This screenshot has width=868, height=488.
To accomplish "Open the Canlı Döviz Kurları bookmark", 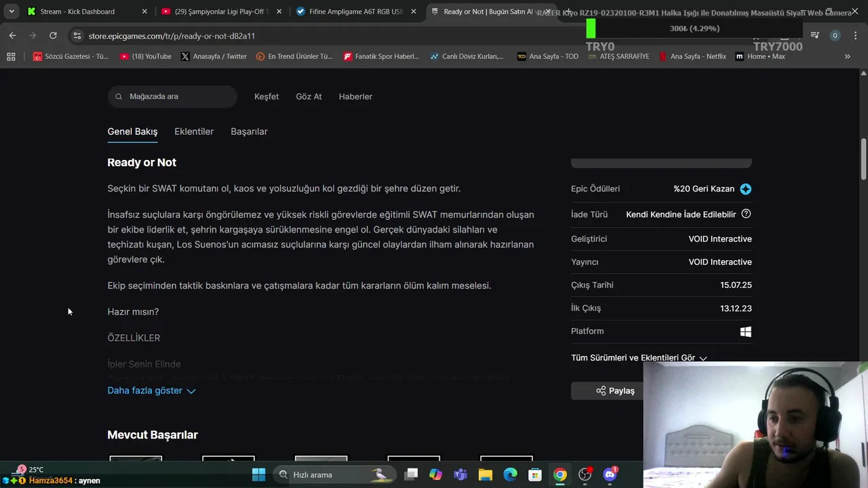I will 467,56.
